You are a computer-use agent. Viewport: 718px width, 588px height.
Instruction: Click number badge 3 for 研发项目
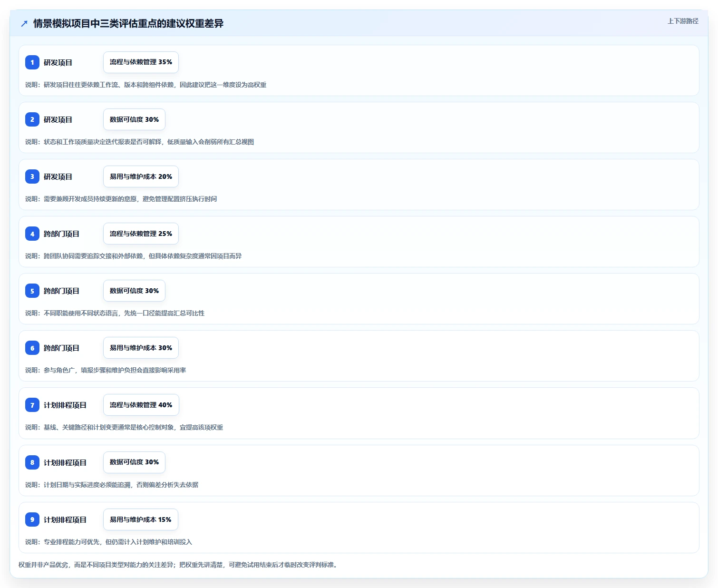click(x=32, y=176)
